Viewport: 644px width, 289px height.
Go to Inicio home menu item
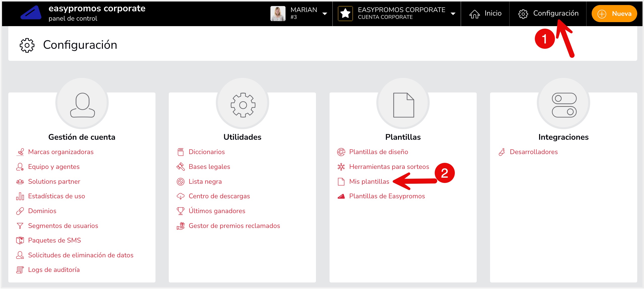(485, 14)
